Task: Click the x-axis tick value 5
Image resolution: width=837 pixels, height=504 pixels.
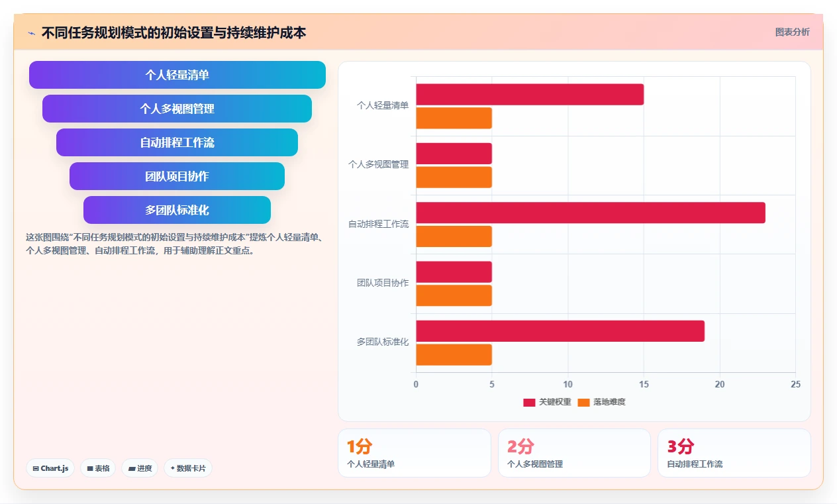Action: tap(492, 384)
